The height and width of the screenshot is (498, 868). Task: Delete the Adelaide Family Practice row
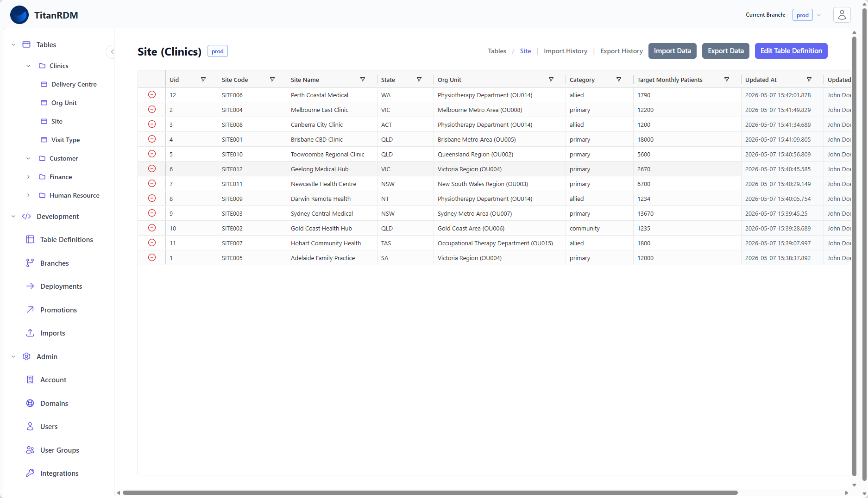(x=151, y=257)
